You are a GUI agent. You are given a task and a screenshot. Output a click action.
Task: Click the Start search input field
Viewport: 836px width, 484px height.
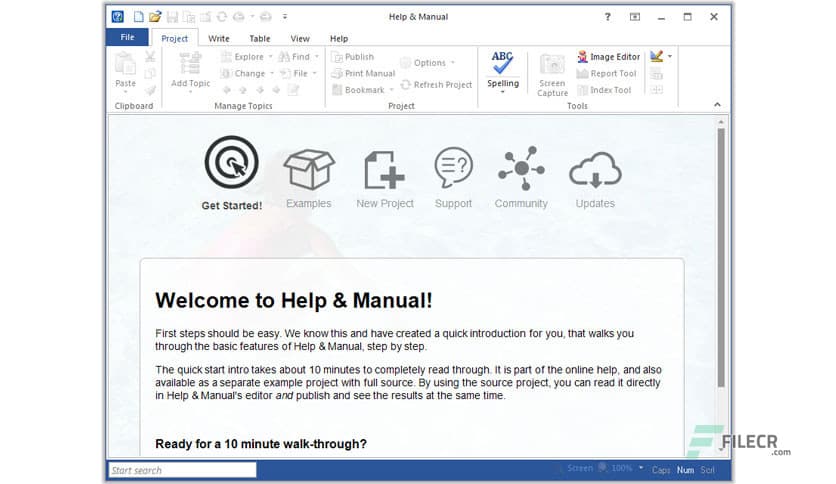[x=183, y=470]
